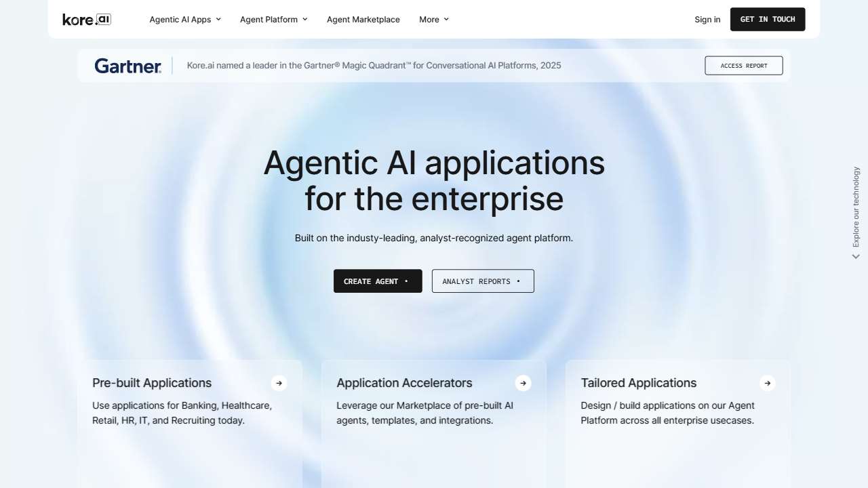868x488 pixels.
Task: Click the ACCESS REPORT button
Action: [x=743, y=65]
